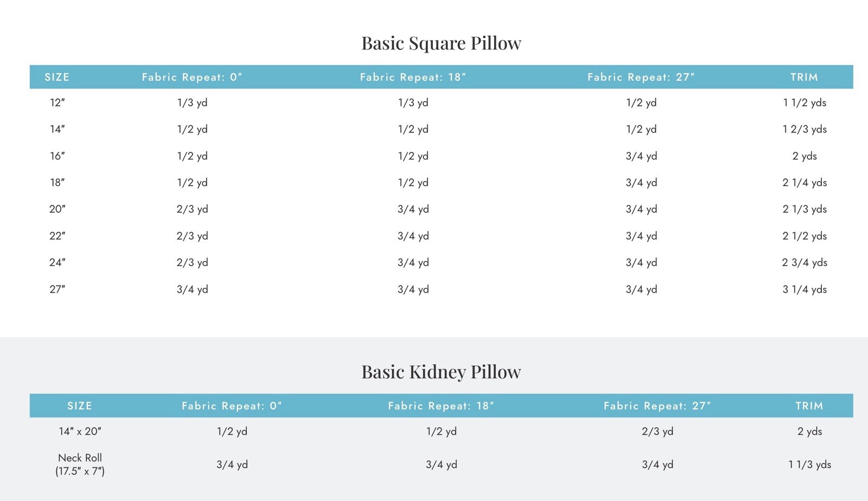Click TRIM header in Kidney Pillow table
Image resolution: width=868 pixels, height=501 pixels.
(x=809, y=406)
